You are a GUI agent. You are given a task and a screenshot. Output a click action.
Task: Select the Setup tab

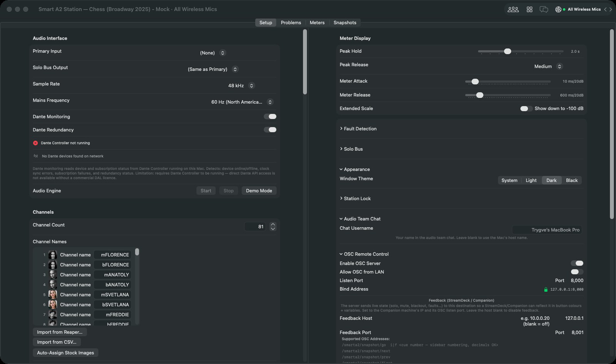(x=266, y=23)
